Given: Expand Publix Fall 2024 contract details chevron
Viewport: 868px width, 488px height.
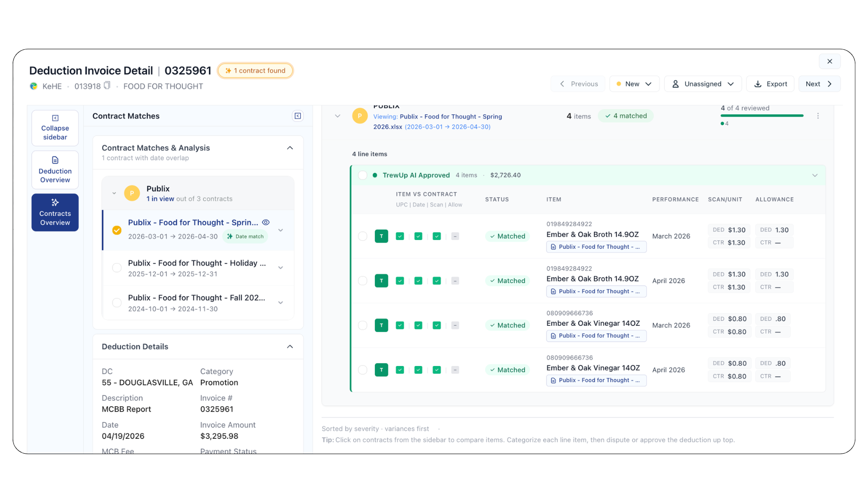Looking at the screenshot, I should [x=281, y=303].
